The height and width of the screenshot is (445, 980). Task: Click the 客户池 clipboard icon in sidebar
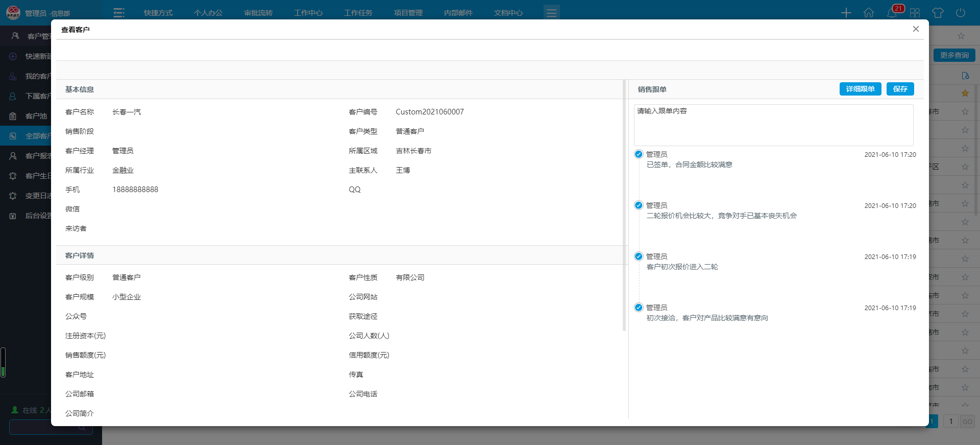13,116
